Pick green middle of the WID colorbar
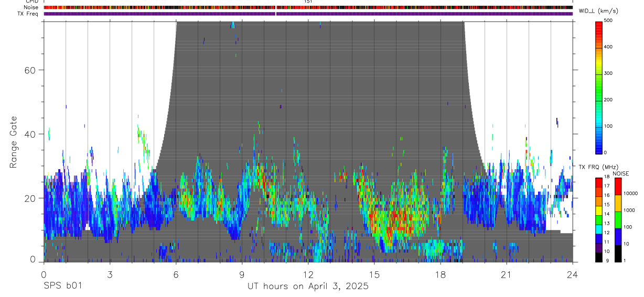This screenshot has width=644, height=297. 599,87
